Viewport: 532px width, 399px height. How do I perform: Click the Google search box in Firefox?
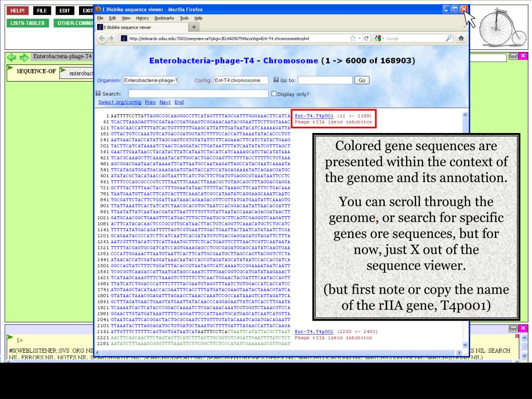pos(413,38)
